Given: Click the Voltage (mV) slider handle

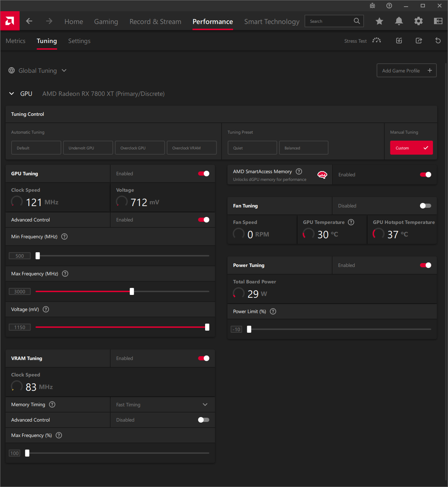Looking at the screenshot, I should click(x=207, y=327).
